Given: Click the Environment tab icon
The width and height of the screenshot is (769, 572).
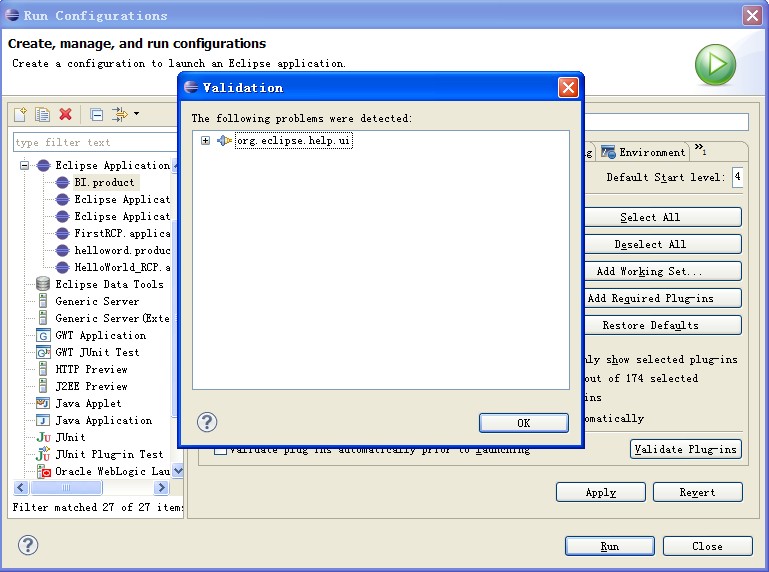Looking at the screenshot, I should pyautogui.click(x=608, y=152).
